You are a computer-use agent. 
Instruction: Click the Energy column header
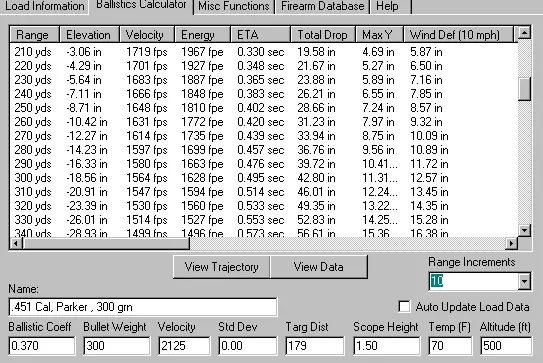click(203, 35)
